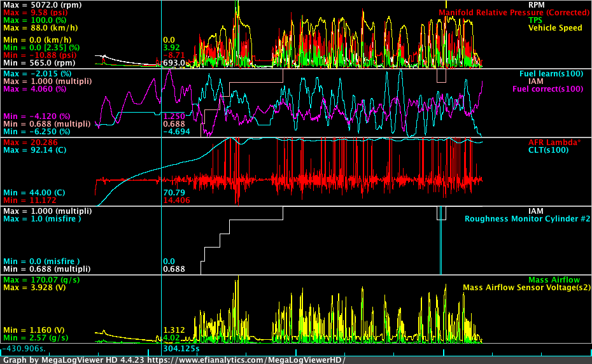Open the efianalytics.com MegaLogViewerHD link
Screen dimensions: 592x364
(x=246, y=360)
